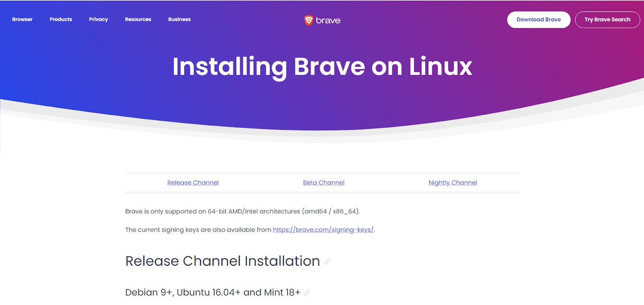Jump to the Beta Channel section
Screen dimensions: 644x305
324,183
